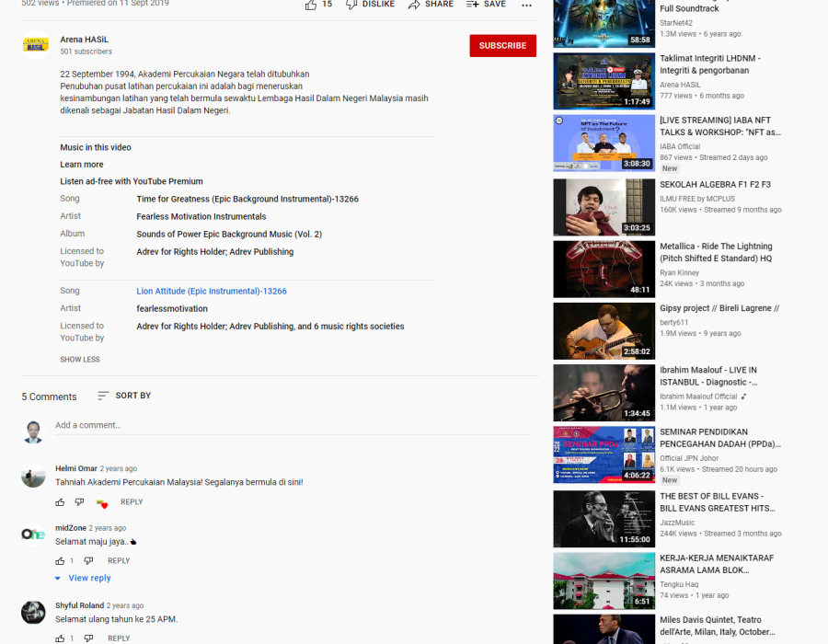This screenshot has height=644, width=828.
Task: Like Helmi Omar's comment
Action: (60, 502)
